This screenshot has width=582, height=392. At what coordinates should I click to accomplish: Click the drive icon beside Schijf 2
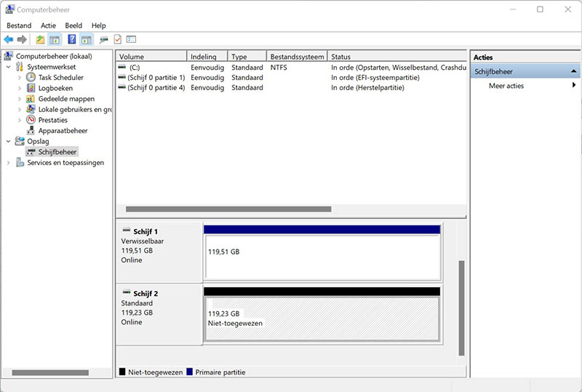point(127,292)
